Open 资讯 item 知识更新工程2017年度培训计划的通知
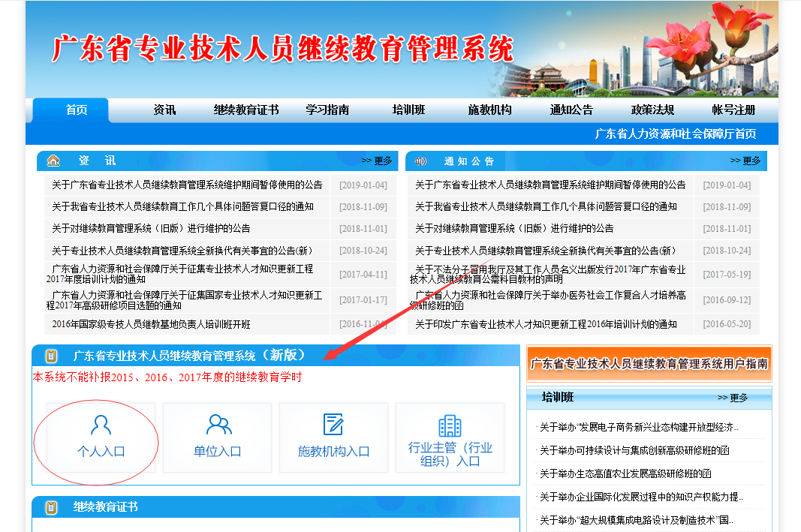Image resolution: width=801 pixels, height=532 pixels. click(180, 274)
